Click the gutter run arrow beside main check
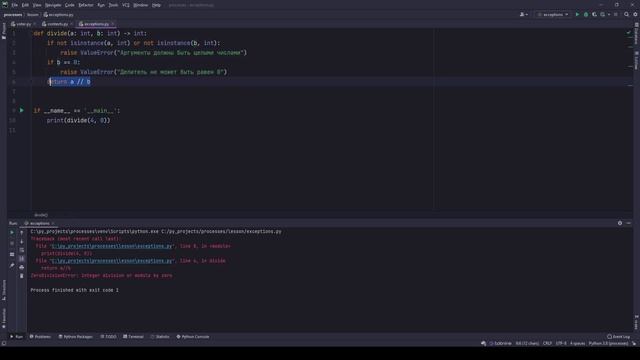This screenshot has width=640, height=360. coord(22,110)
